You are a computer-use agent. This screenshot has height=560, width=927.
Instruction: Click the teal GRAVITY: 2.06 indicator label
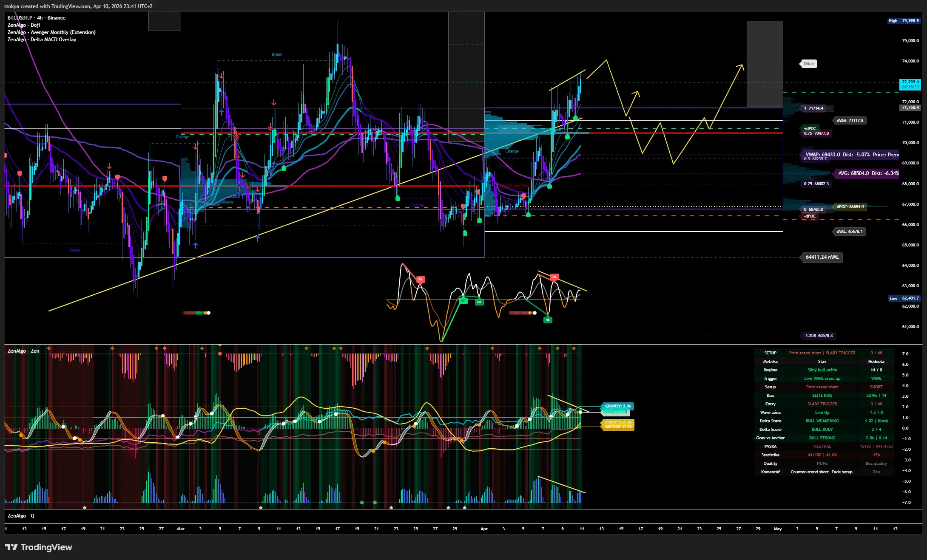(617, 406)
